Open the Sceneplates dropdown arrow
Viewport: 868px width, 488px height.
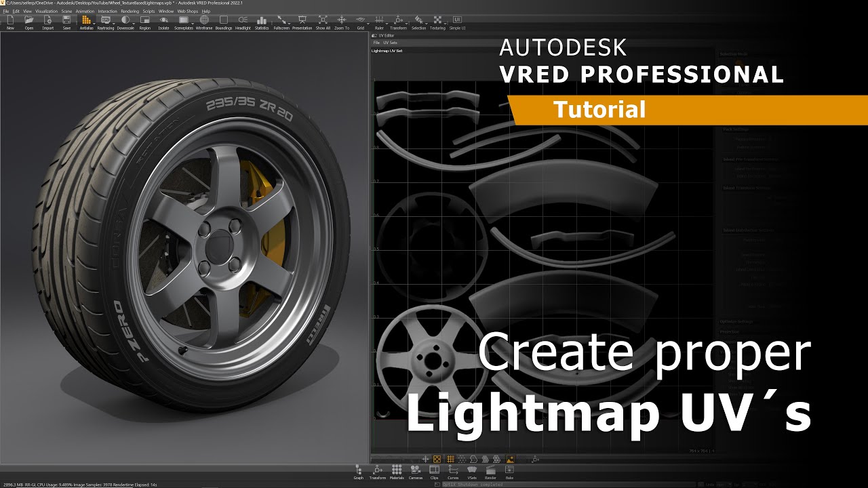tap(193, 24)
